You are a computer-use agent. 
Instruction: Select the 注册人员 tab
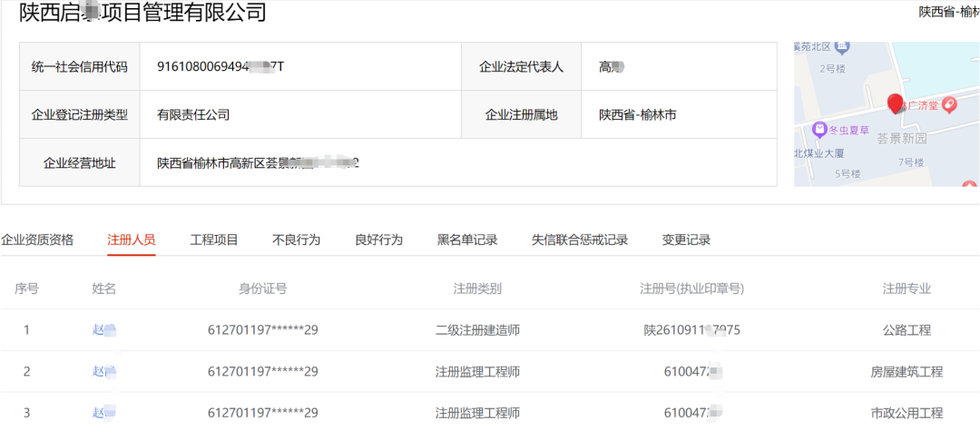click(x=132, y=240)
